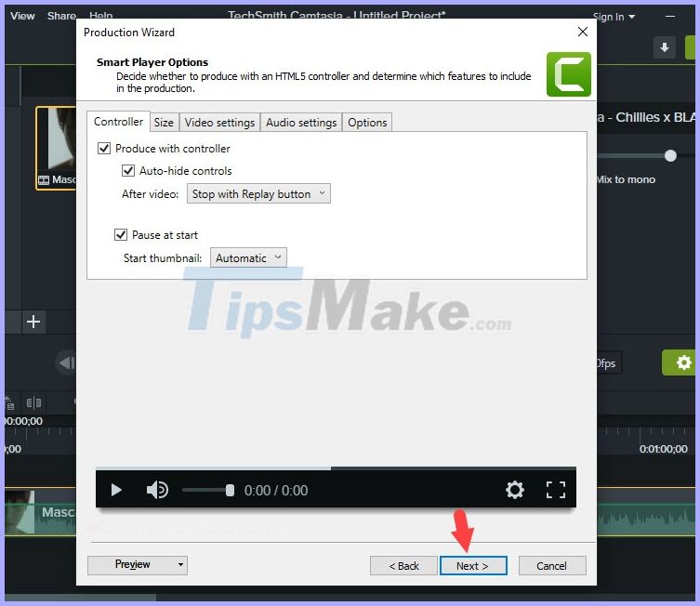
Task: Uncheck Produce with controller
Action: [x=104, y=148]
